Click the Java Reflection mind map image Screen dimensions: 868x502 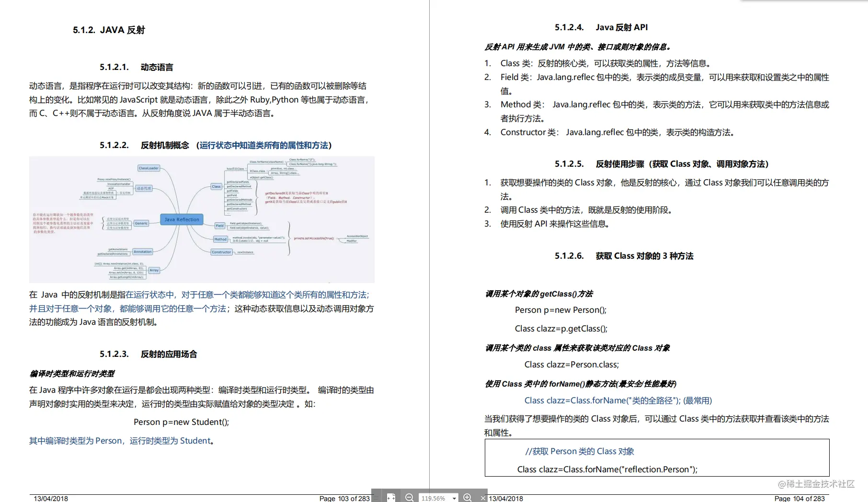coord(202,219)
